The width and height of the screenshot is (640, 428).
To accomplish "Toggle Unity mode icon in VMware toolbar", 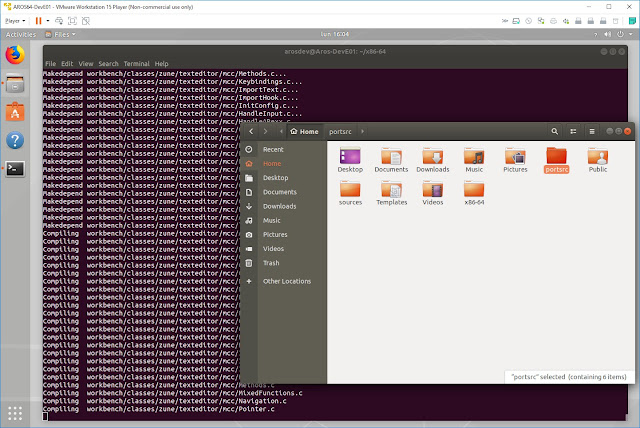I will (x=86, y=21).
